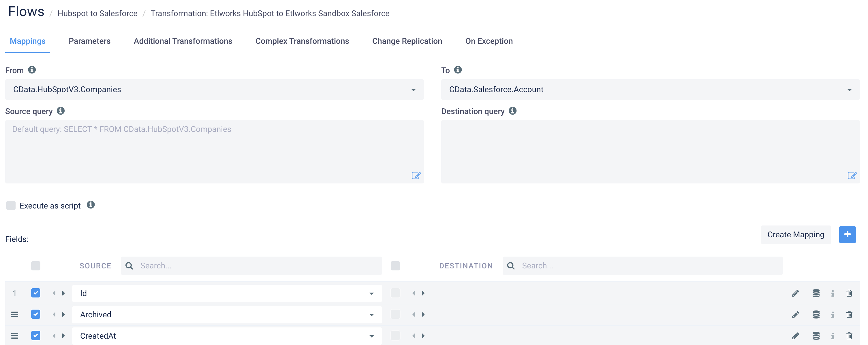
Task: Uncheck the Id source field checkbox
Action: point(36,293)
